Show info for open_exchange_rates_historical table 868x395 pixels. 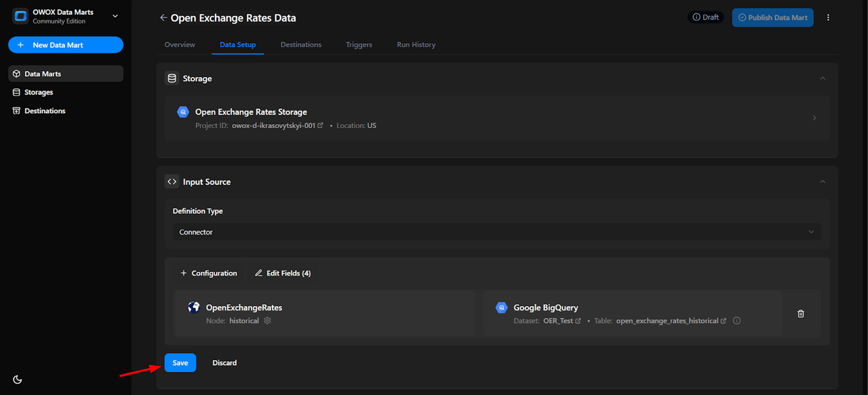[x=736, y=321]
